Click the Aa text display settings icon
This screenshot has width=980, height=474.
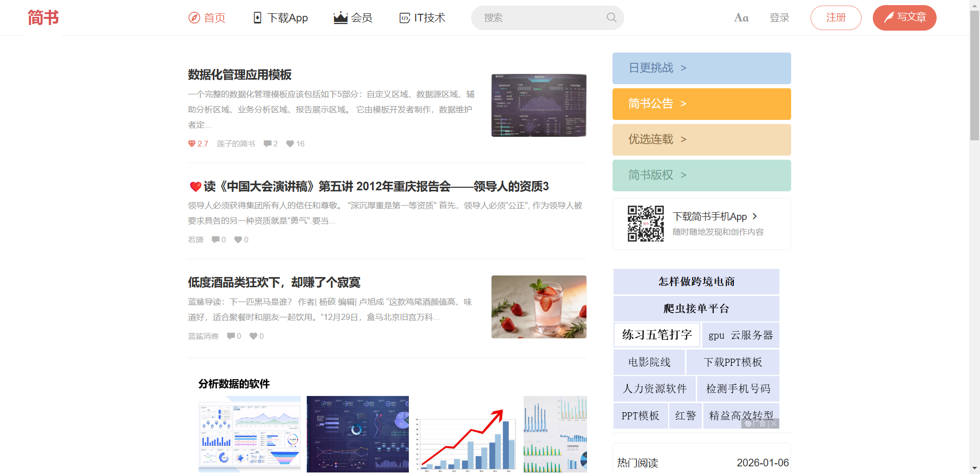pyautogui.click(x=741, y=17)
